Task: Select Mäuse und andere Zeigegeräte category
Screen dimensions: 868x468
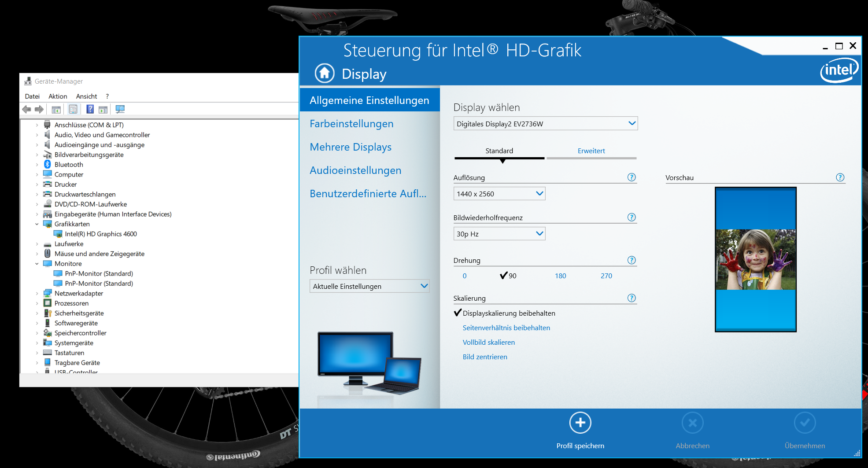Action: click(100, 254)
